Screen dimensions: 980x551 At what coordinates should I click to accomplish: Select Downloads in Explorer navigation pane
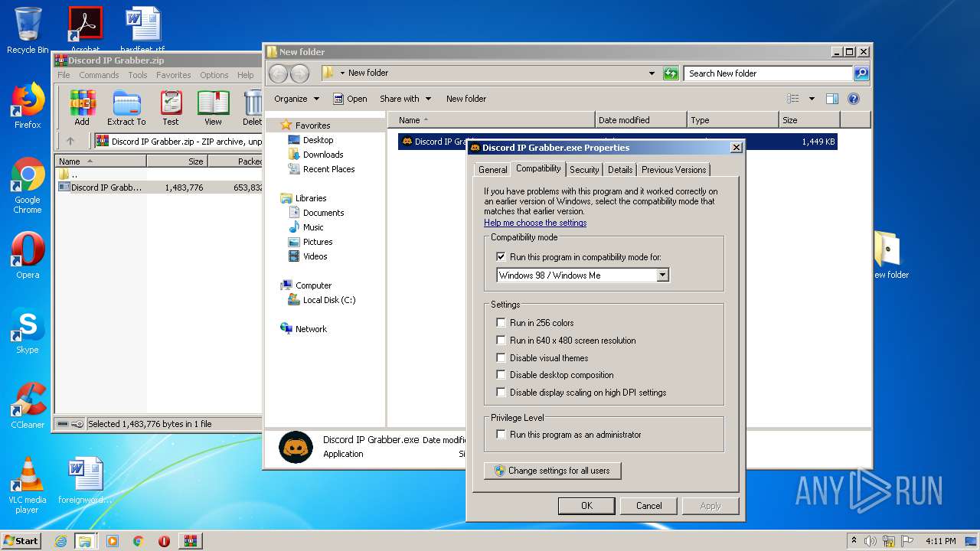point(323,155)
